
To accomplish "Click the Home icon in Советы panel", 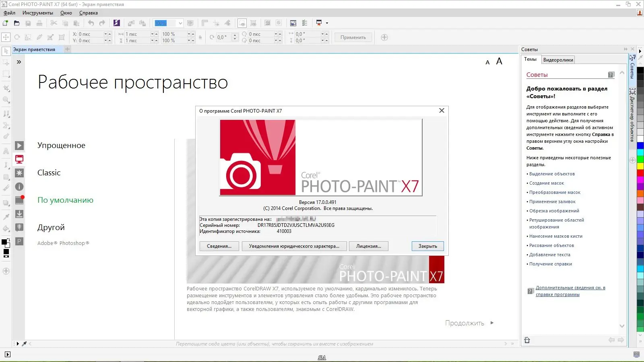I will coord(527,340).
